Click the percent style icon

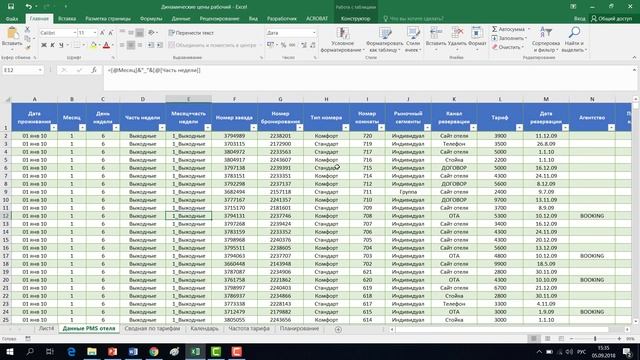pyautogui.click(x=284, y=45)
